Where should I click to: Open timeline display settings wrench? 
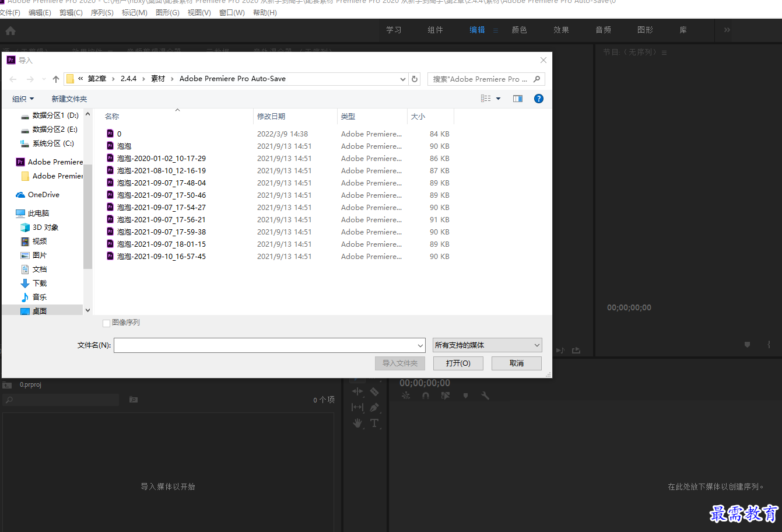click(x=485, y=395)
